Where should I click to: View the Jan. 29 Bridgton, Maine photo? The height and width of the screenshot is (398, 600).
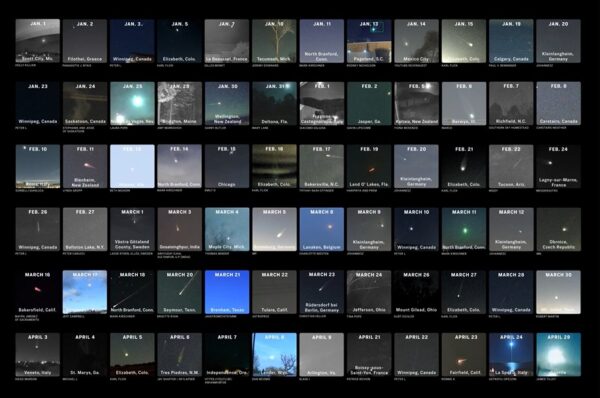pyautogui.click(x=179, y=103)
